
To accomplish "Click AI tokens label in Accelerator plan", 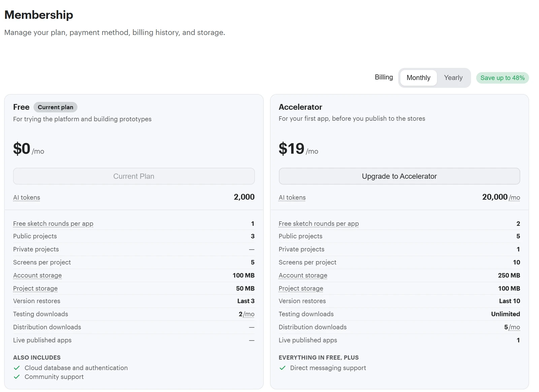I will [x=292, y=198].
